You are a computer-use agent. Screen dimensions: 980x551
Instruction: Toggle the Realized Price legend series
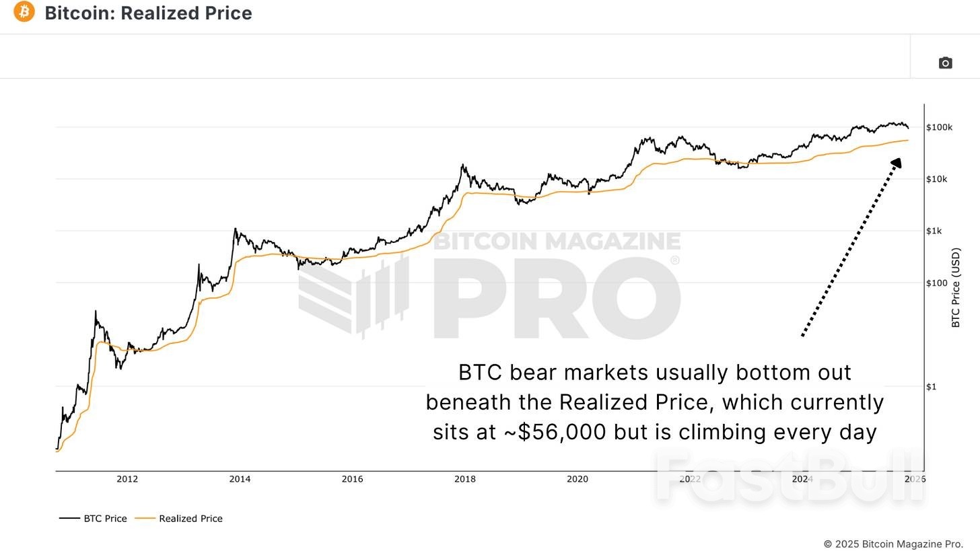tap(190, 519)
